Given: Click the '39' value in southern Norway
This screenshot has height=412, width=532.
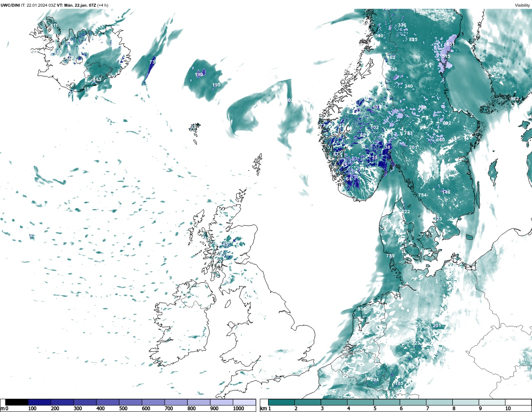Looking at the screenshot, I should click(374, 158).
